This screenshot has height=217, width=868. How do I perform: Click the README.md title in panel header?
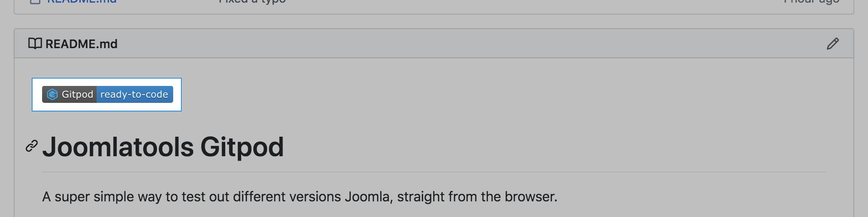pyautogui.click(x=81, y=44)
